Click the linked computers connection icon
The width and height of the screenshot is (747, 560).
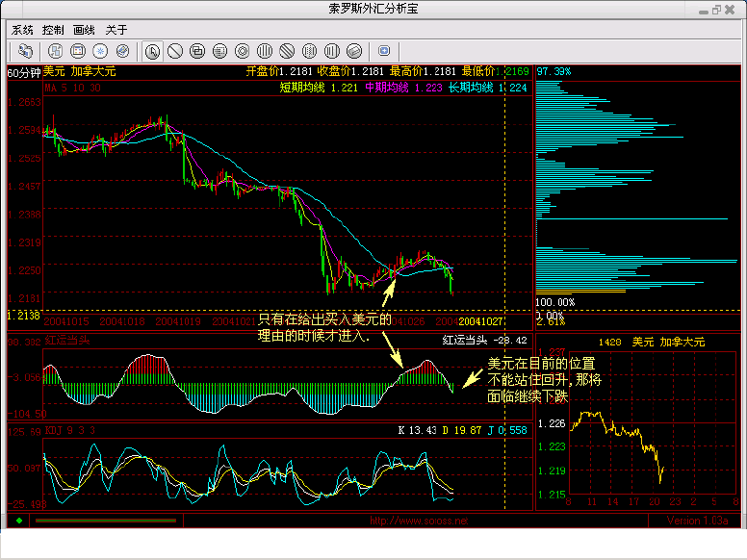point(25,50)
